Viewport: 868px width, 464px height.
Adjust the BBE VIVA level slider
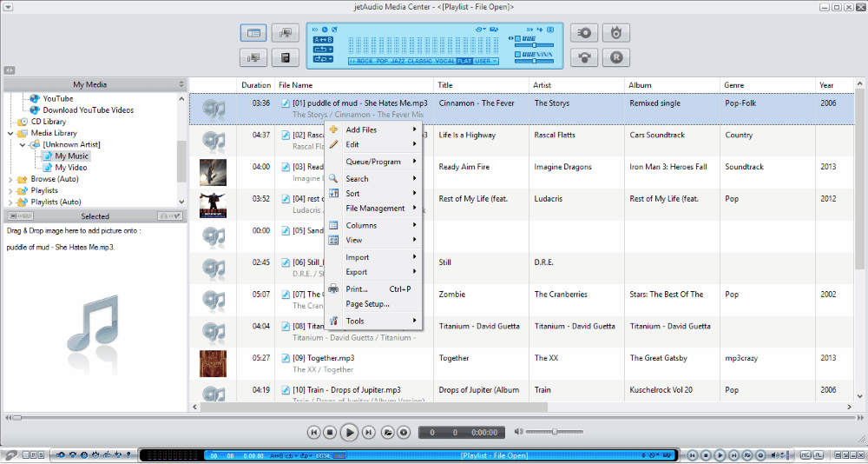click(535, 61)
